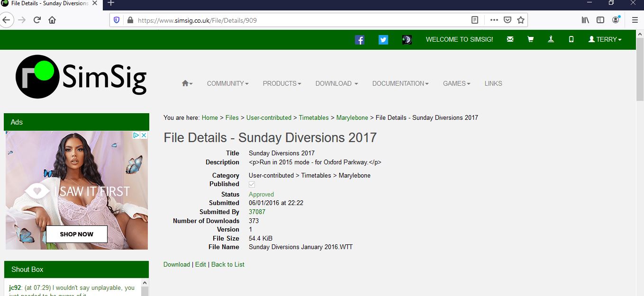Expand the TERRY user dropdown
This screenshot has height=296, width=644.
click(605, 39)
